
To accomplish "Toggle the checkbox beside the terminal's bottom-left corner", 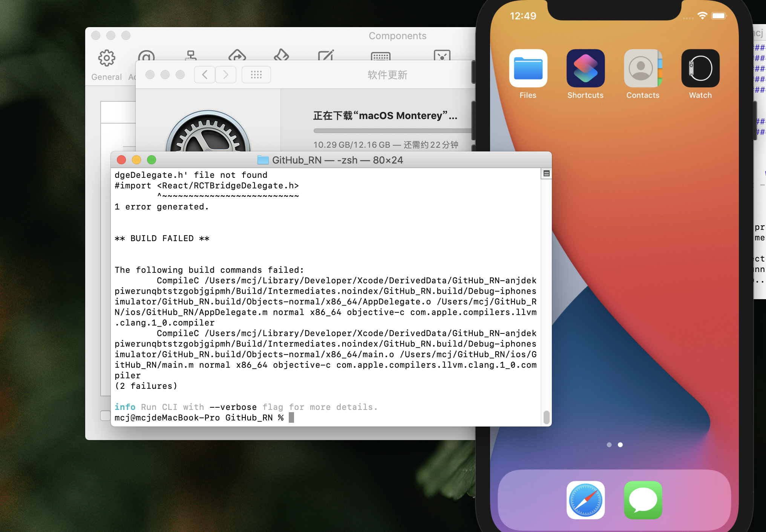I will coord(105,416).
